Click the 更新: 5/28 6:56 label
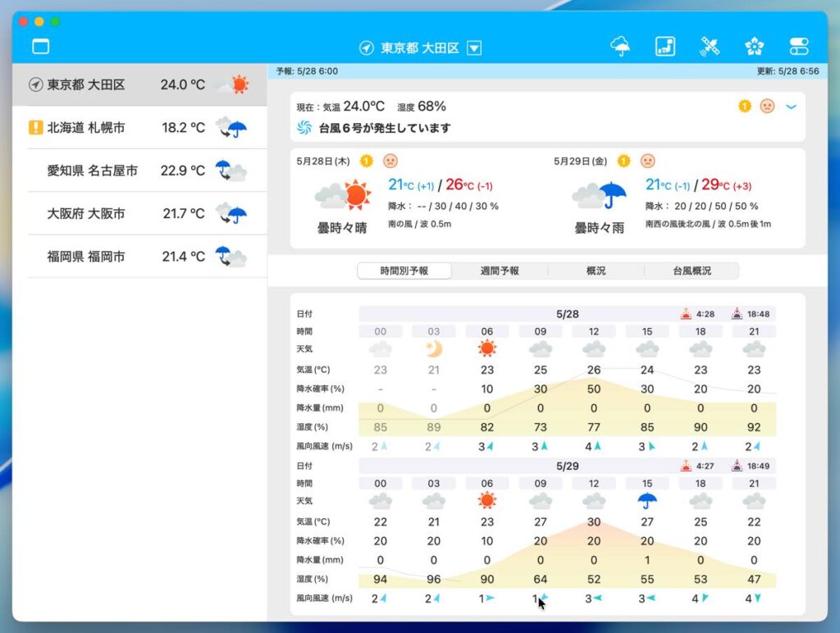This screenshot has height=633, width=840. click(x=788, y=71)
